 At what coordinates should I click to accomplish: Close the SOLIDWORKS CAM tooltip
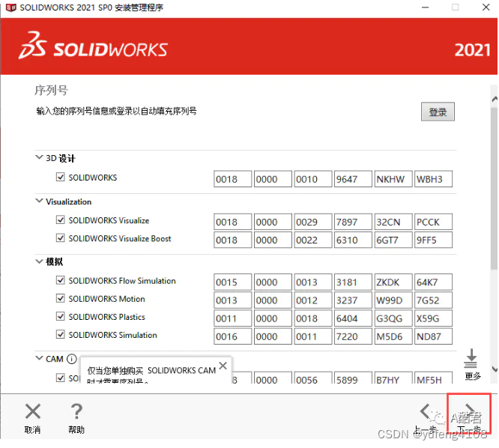223,366
